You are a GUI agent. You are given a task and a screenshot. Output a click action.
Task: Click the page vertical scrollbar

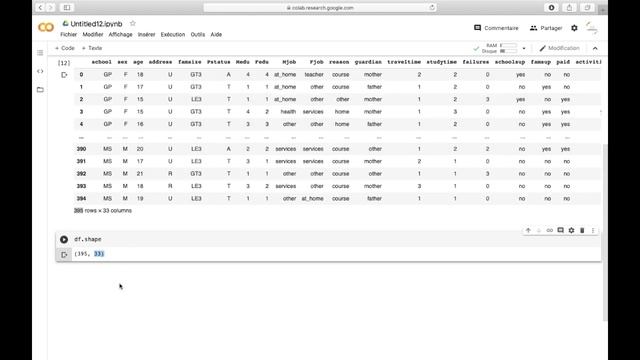click(605, 233)
